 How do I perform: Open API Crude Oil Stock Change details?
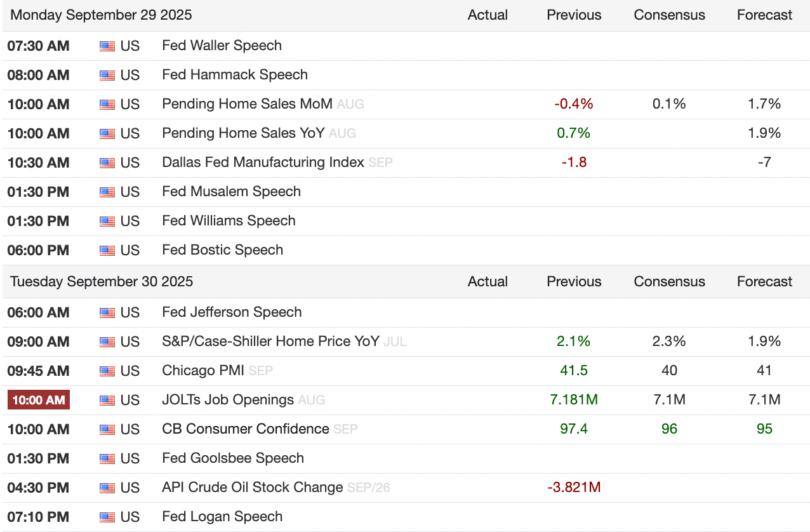[x=252, y=488]
